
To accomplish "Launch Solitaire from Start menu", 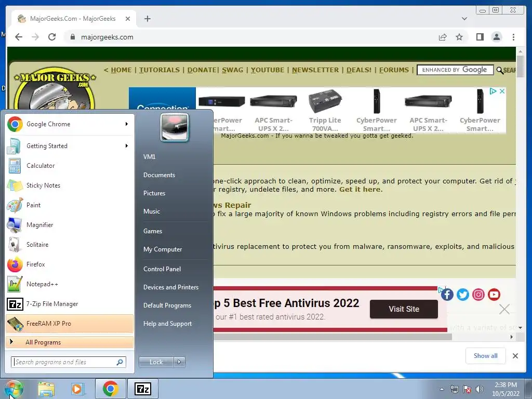I will (x=70, y=244).
